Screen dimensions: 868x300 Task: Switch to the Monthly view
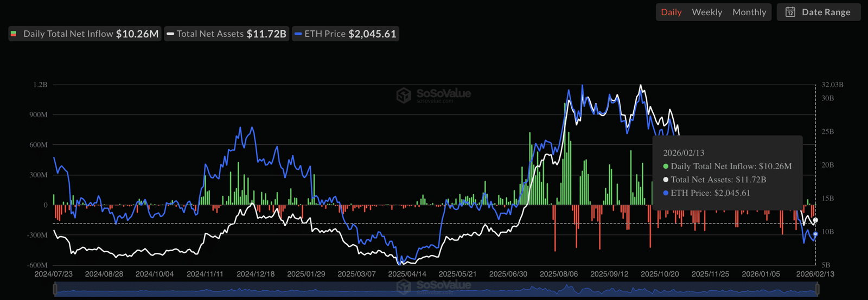coord(749,12)
